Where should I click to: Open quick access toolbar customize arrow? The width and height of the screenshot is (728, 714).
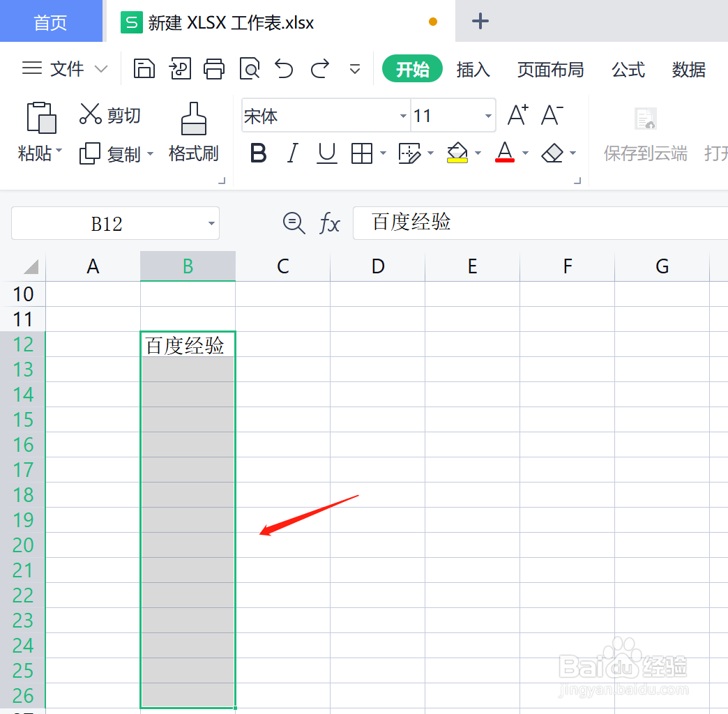355,70
